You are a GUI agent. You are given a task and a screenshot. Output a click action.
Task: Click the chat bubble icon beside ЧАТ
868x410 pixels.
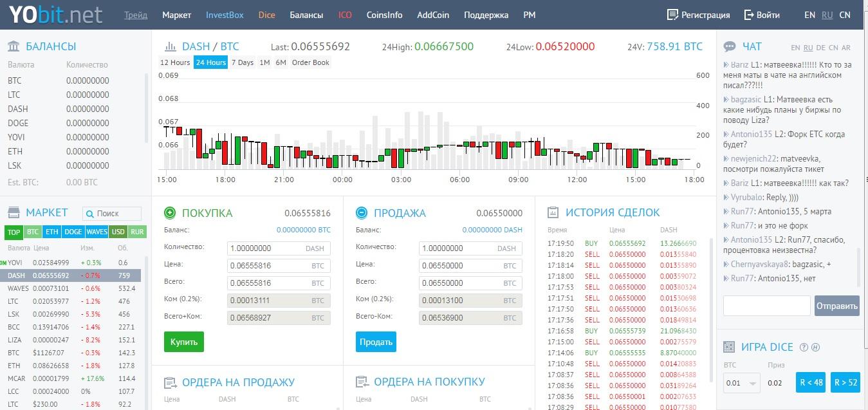click(730, 46)
